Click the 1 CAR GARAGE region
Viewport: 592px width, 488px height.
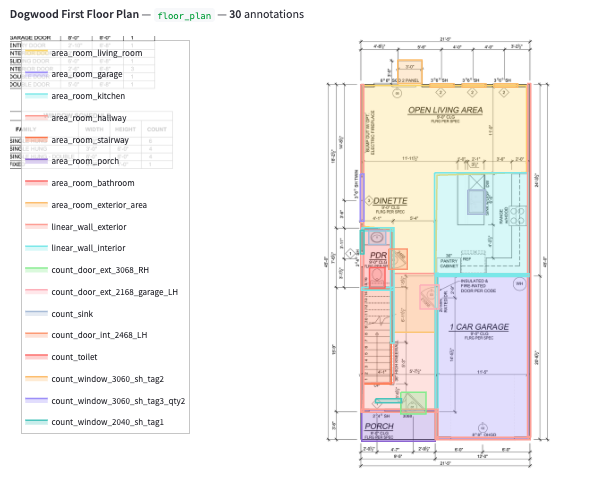(482, 357)
